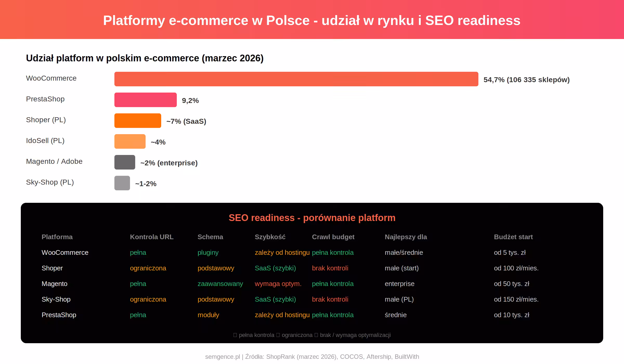Click the 'SEO readiness - porównanie platform' heading
624x364 pixels.
point(312,218)
